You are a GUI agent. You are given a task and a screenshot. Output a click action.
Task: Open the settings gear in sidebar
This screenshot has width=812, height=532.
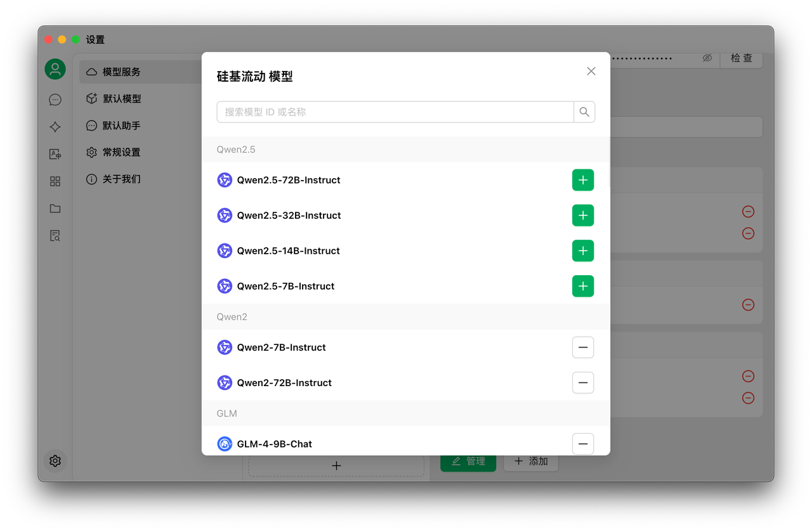coord(55,461)
